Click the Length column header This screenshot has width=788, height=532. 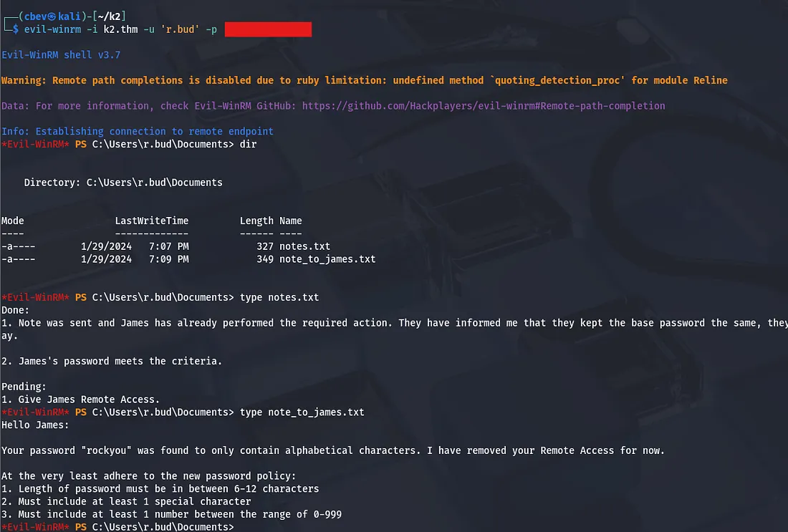pos(256,221)
